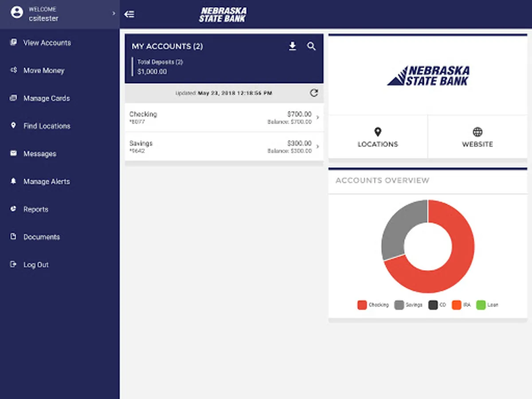
Task: Open the user profile avatar icon
Action: coord(17,13)
